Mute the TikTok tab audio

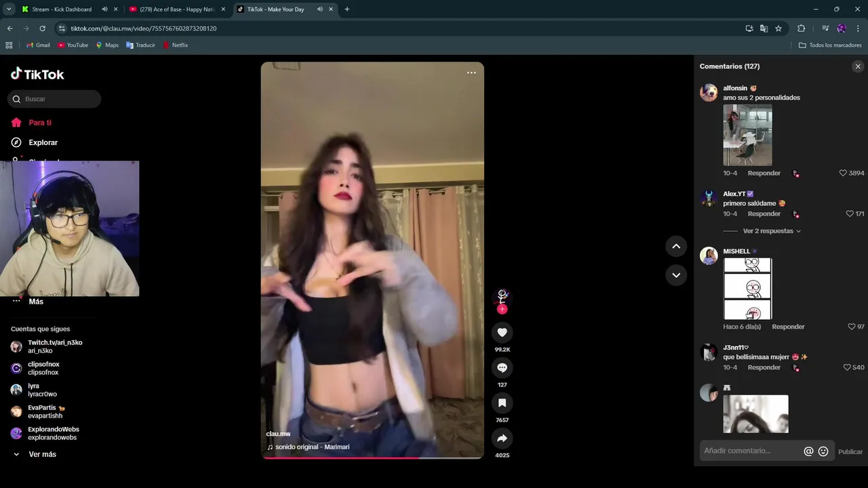(319, 9)
